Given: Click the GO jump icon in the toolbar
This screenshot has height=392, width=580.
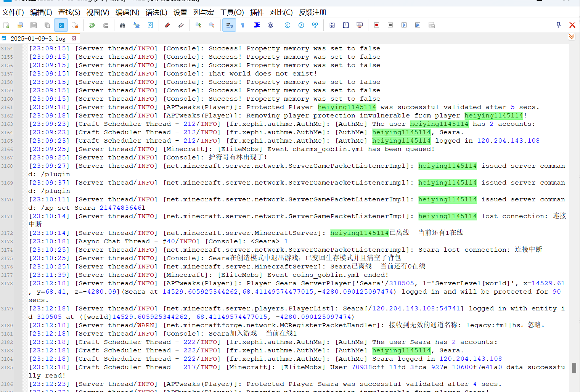Looking at the screenshot, I should click(315, 25).
